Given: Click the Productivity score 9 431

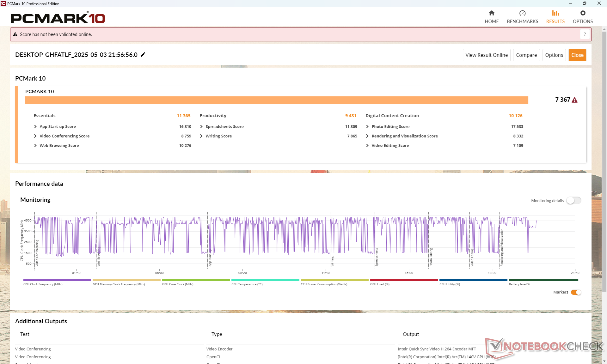Looking at the screenshot, I should point(351,116).
